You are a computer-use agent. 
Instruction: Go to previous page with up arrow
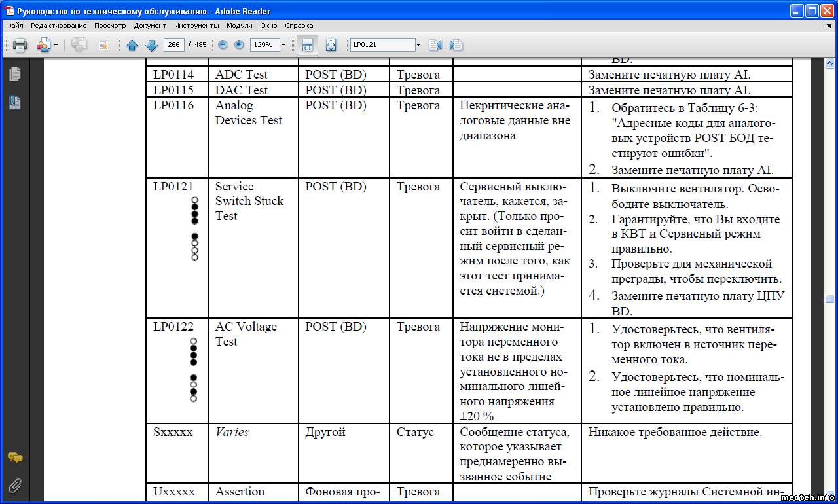pos(132,45)
